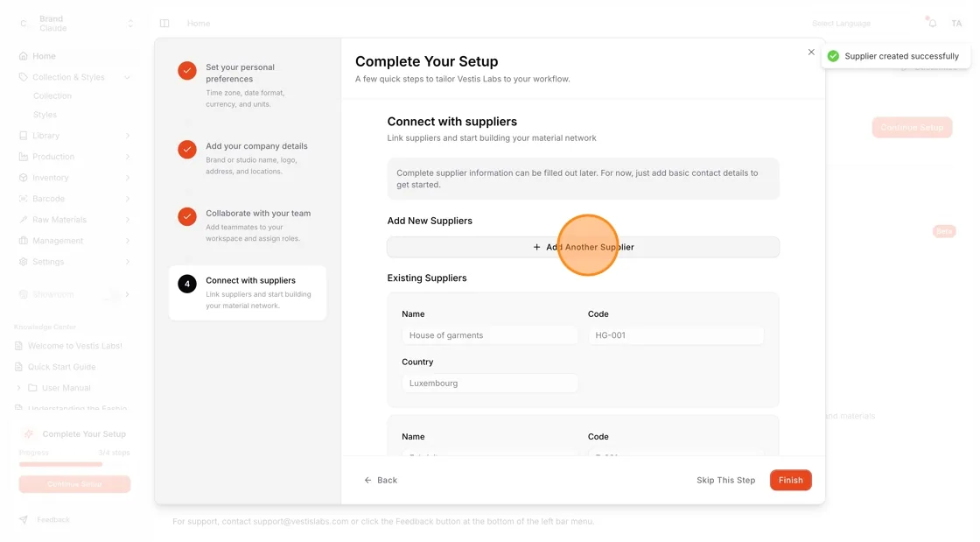Click the back arrow icon
980x542 pixels.
[x=367, y=480]
